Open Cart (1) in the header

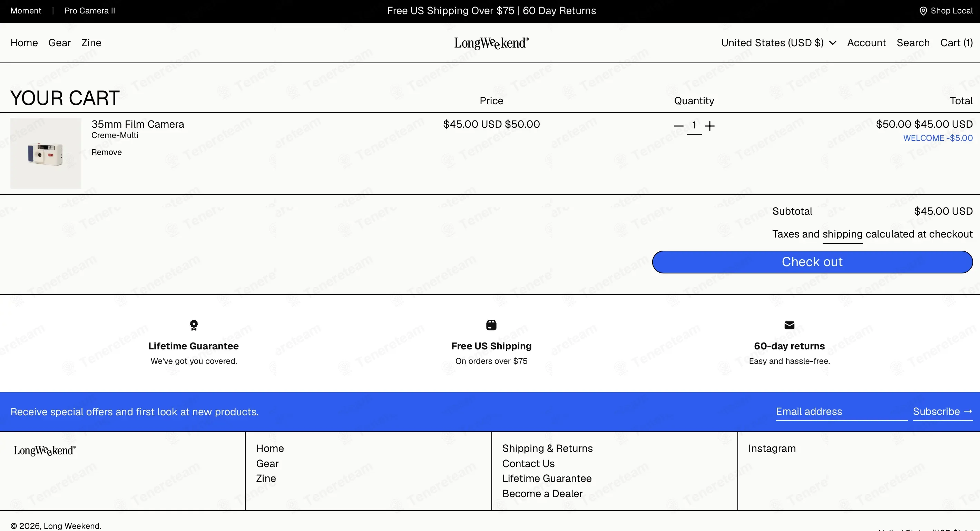tap(957, 42)
